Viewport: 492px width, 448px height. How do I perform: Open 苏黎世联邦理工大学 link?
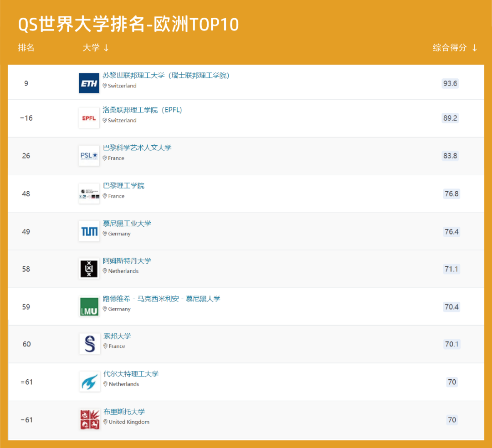(x=166, y=76)
